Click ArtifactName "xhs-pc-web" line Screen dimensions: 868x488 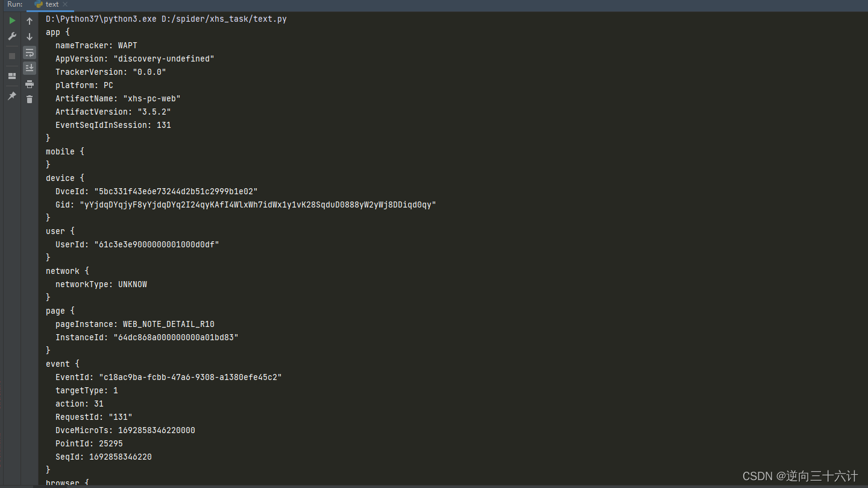118,98
